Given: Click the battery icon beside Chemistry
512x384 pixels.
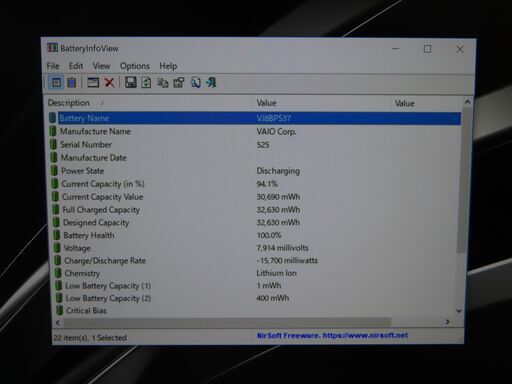Looking at the screenshot, I should click(58, 273).
